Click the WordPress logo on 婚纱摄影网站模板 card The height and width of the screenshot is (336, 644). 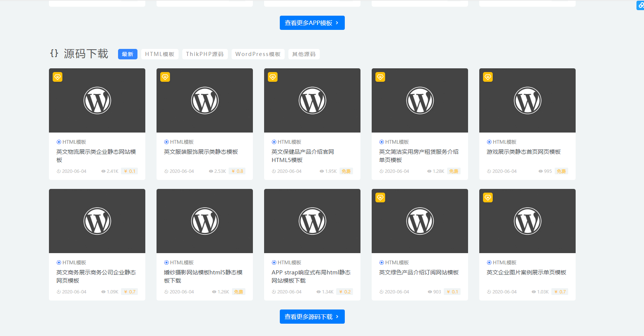(205, 221)
